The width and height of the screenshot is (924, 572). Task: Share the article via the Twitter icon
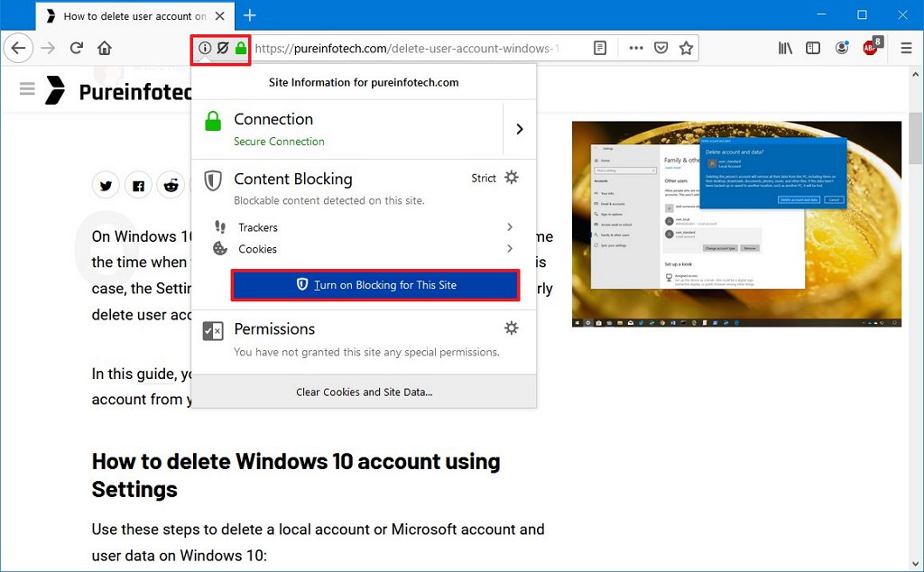point(106,185)
